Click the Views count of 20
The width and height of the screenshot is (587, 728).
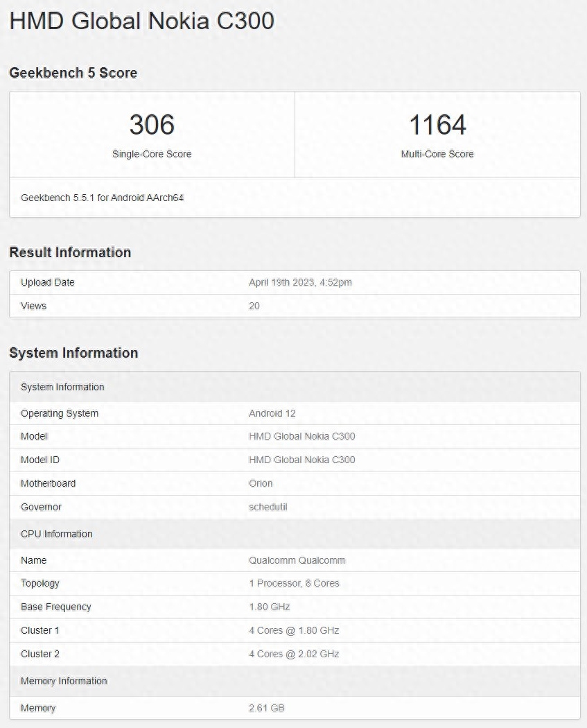tap(254, 306)
